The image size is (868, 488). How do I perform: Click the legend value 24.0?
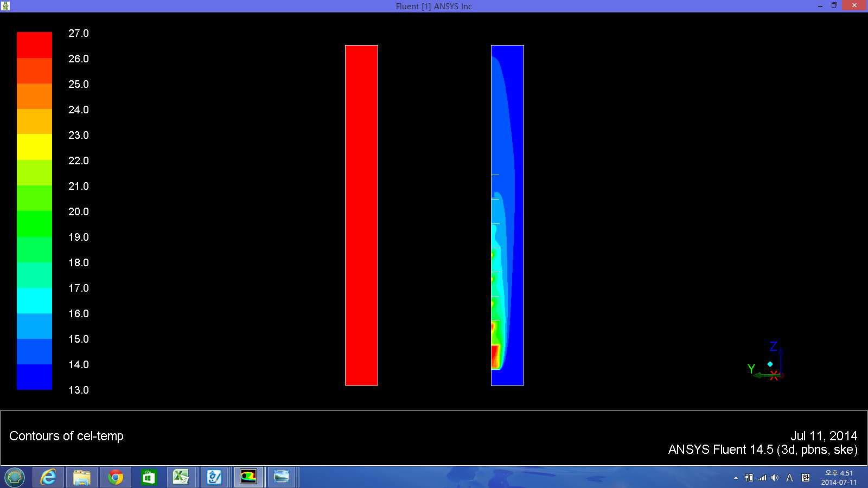click(x=78, y=110)
